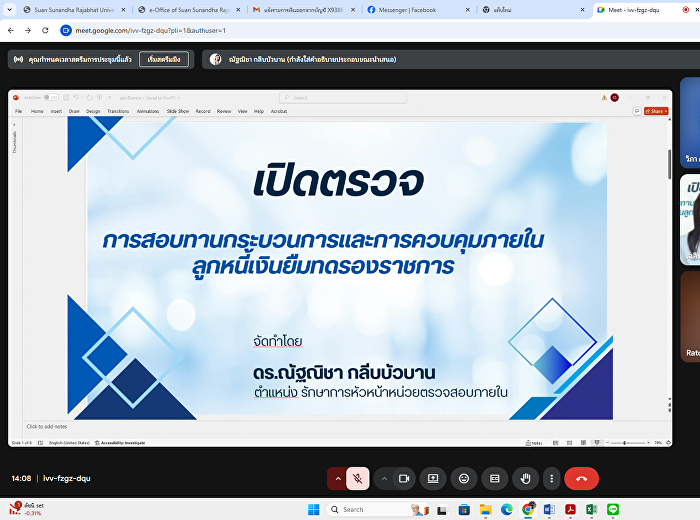Switch to the Messenger | Facebook tab
The height and width of the screenshot is (520, 700).
point(419,9)
